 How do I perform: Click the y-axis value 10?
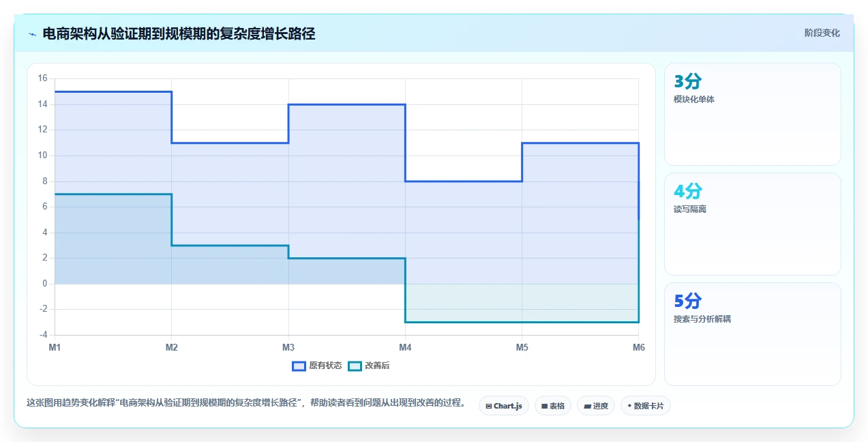42,156
